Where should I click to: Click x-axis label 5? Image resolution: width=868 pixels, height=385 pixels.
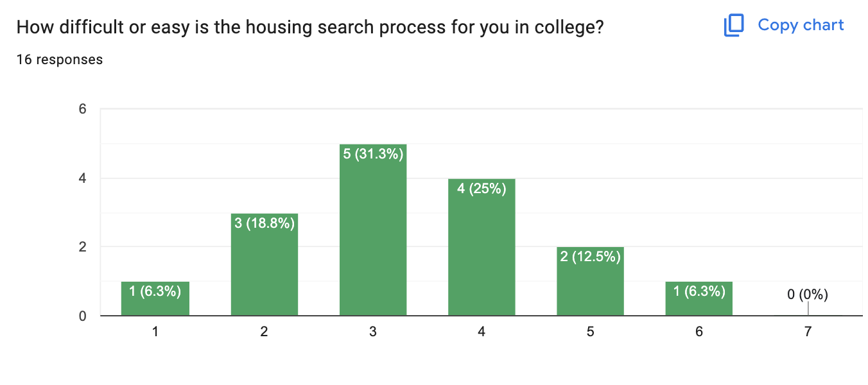point(590,332)
